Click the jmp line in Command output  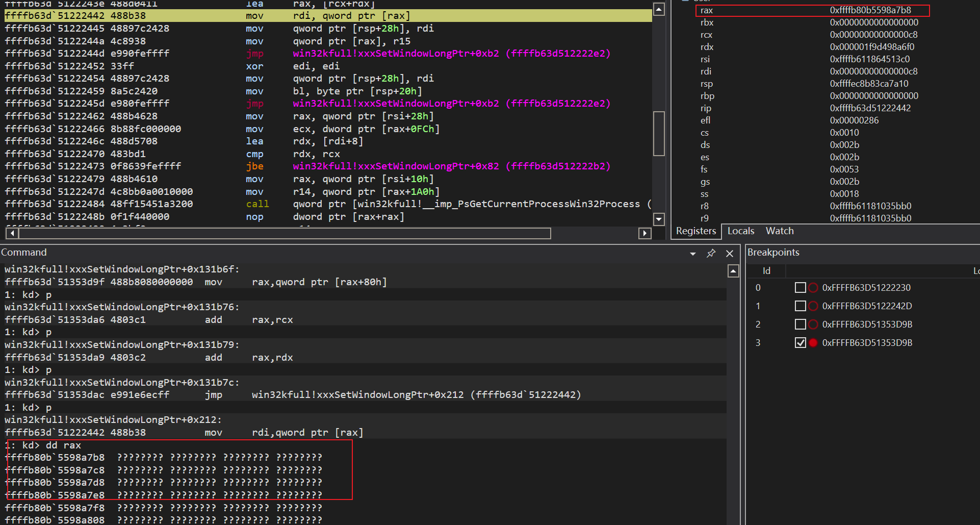[293, 395]
